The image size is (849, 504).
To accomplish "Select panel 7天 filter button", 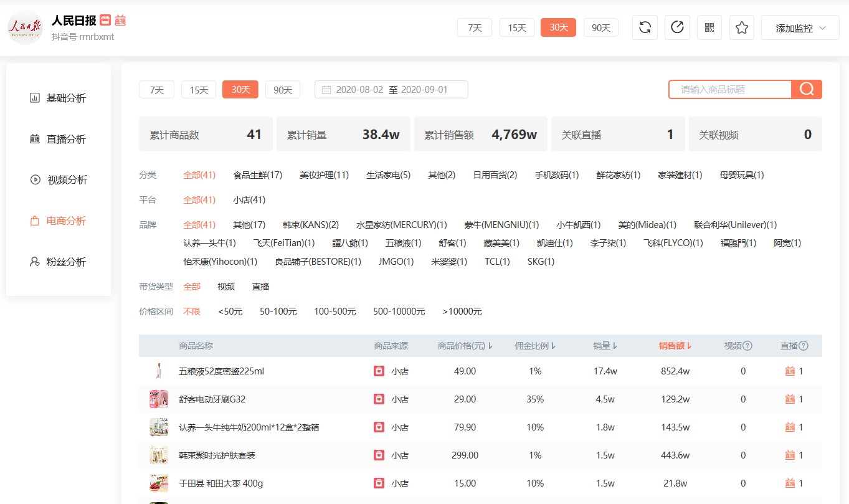I will coord(156,90).
